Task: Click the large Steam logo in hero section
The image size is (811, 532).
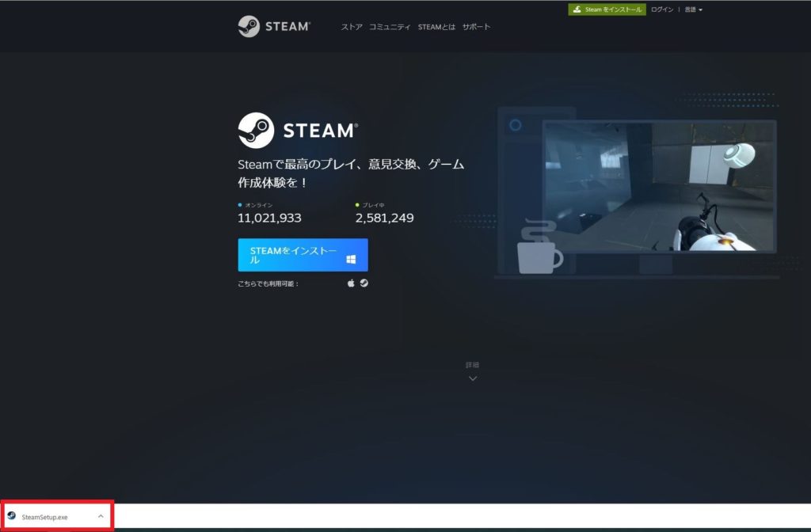Action: (x=298, y=131)
